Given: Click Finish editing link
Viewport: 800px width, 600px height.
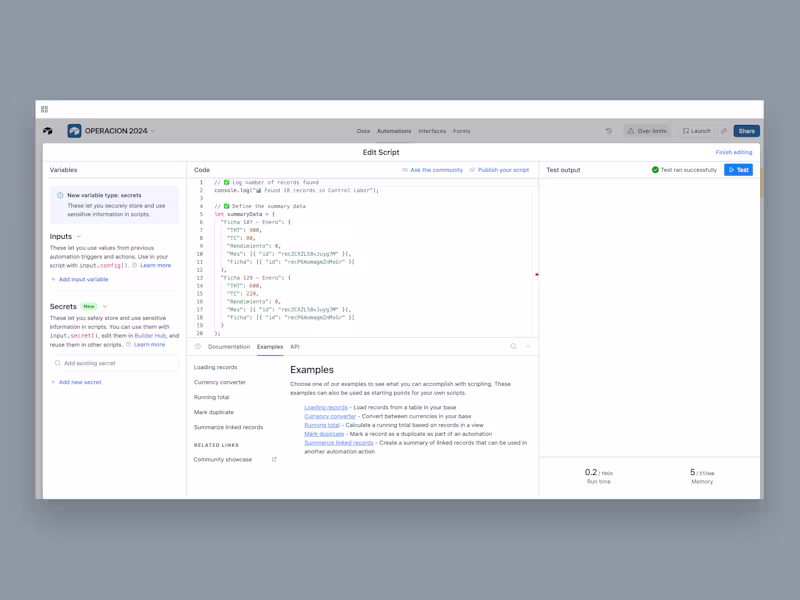Looking at the screenshot, I should (x=734, y=152).
